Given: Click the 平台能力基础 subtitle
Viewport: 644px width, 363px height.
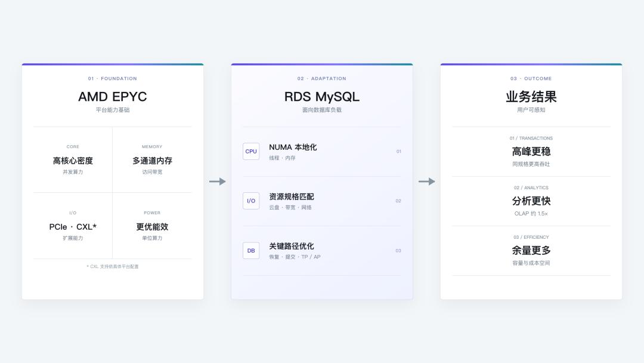Looking at the screenshot, I should tap(113, 110).
